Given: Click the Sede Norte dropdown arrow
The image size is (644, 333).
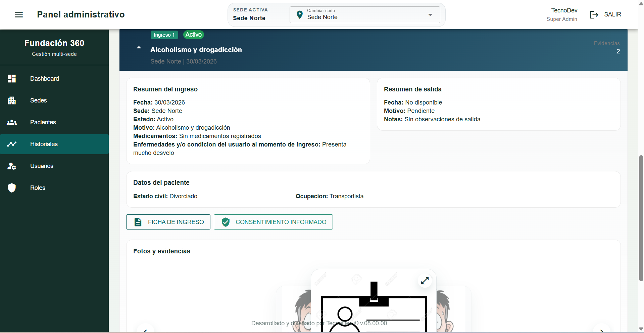Looking at the screenshot, I should [x=430, y=15].
